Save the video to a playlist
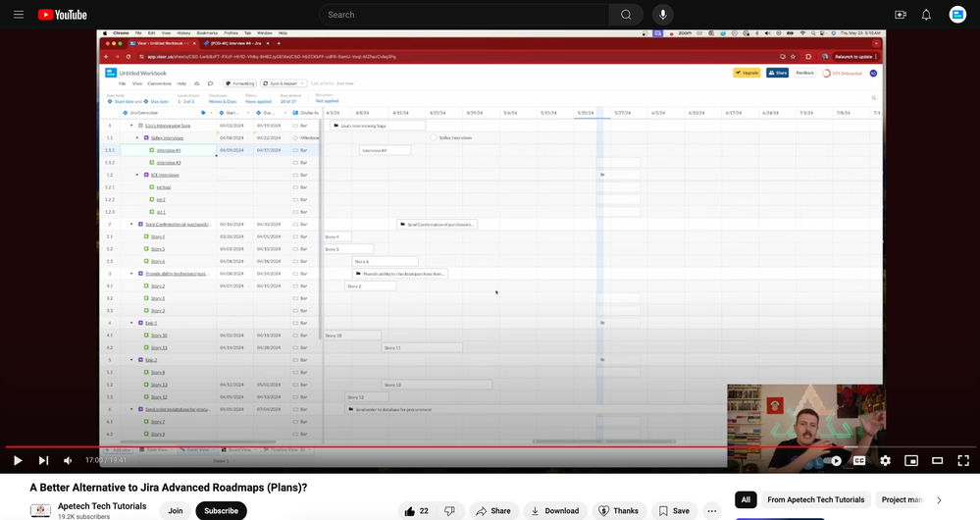 click(674, 510)
